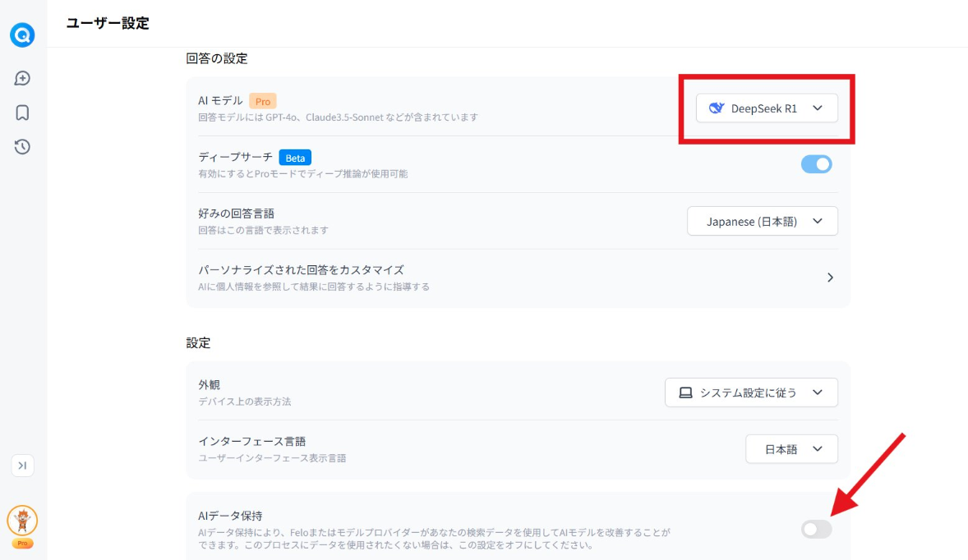Click the ユーザー設定 page heading
Screen dimensions: 968x560
[108, 24]
